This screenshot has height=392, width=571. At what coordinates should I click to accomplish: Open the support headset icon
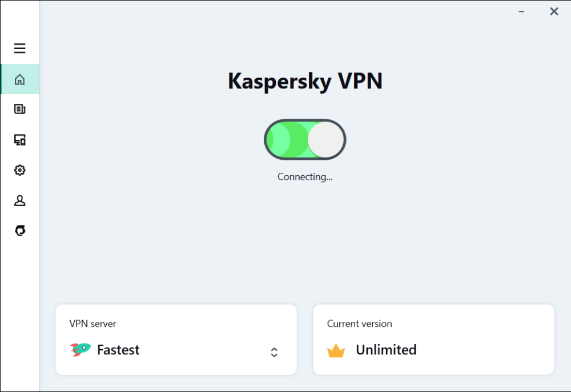point(20,231)
